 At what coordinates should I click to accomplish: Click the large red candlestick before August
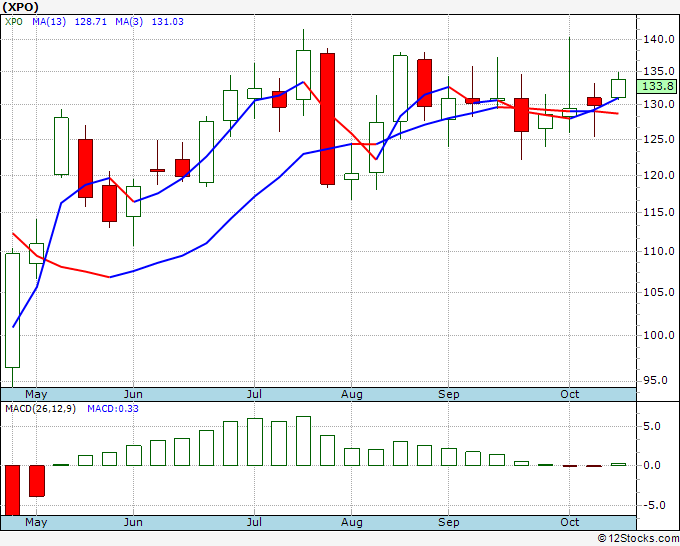point(327,118)
